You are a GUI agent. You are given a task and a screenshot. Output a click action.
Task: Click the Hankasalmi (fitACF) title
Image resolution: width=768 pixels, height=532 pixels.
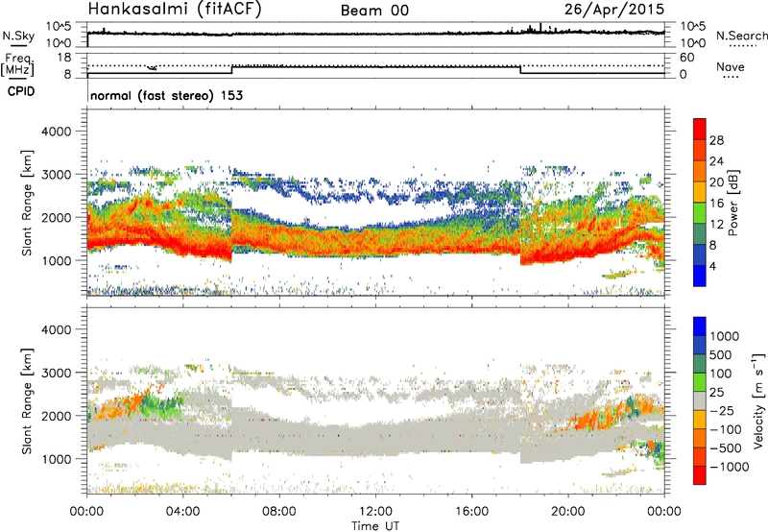pos(175,10)
